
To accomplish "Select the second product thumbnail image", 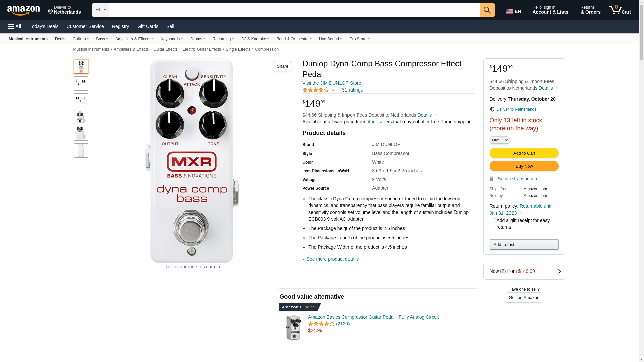I will [81, 83].
